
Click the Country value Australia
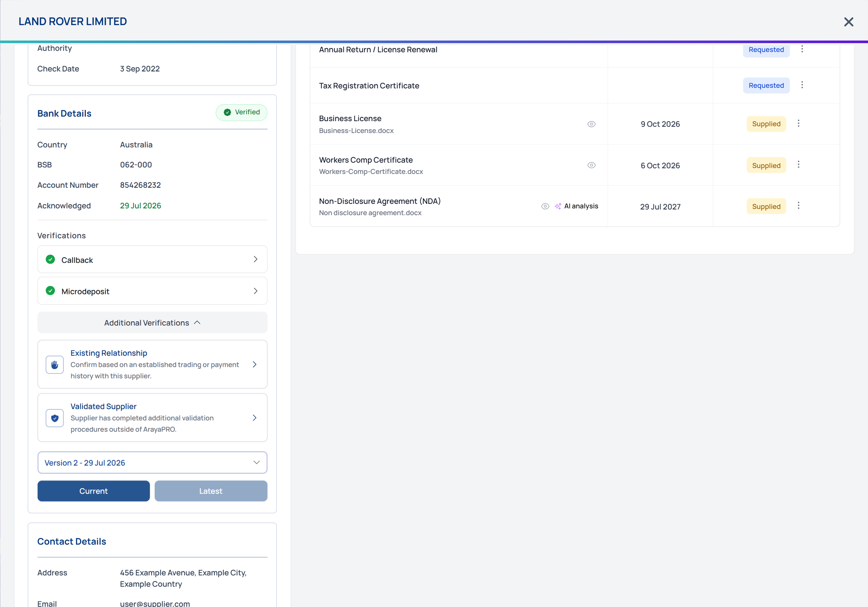click(136, 145)
